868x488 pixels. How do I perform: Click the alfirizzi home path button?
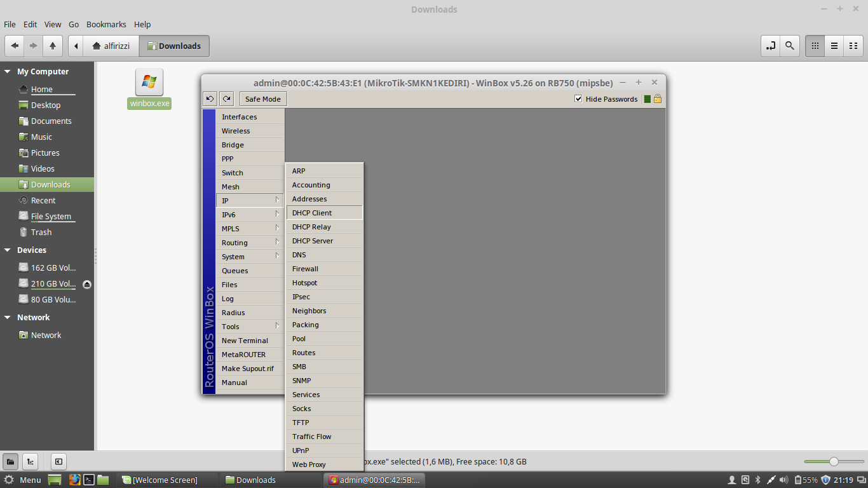pyautogui.click(x=112, y=46)
